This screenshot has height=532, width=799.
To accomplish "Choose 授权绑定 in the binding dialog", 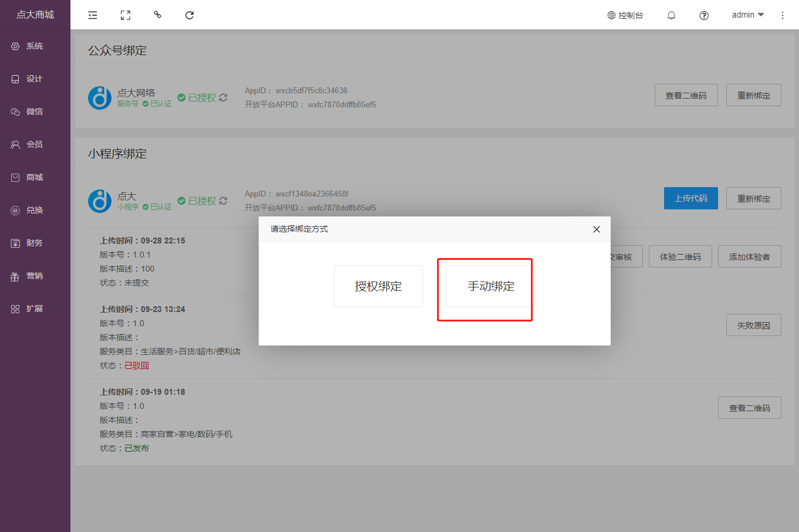I will tap(378, 286).
